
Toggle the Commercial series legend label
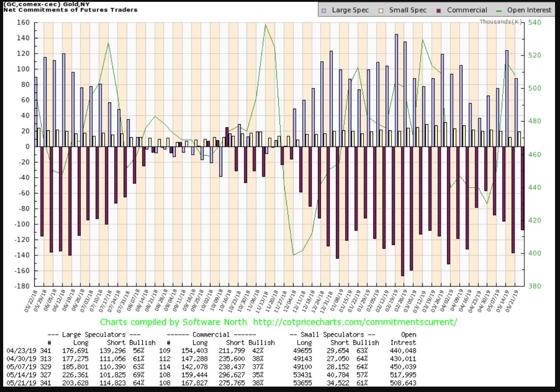pyautogui.click(x=467, y=10)
